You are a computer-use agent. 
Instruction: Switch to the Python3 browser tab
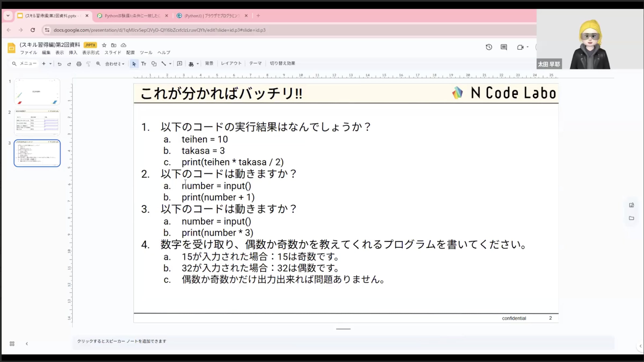pyautogui.click(x=212, y=16)
